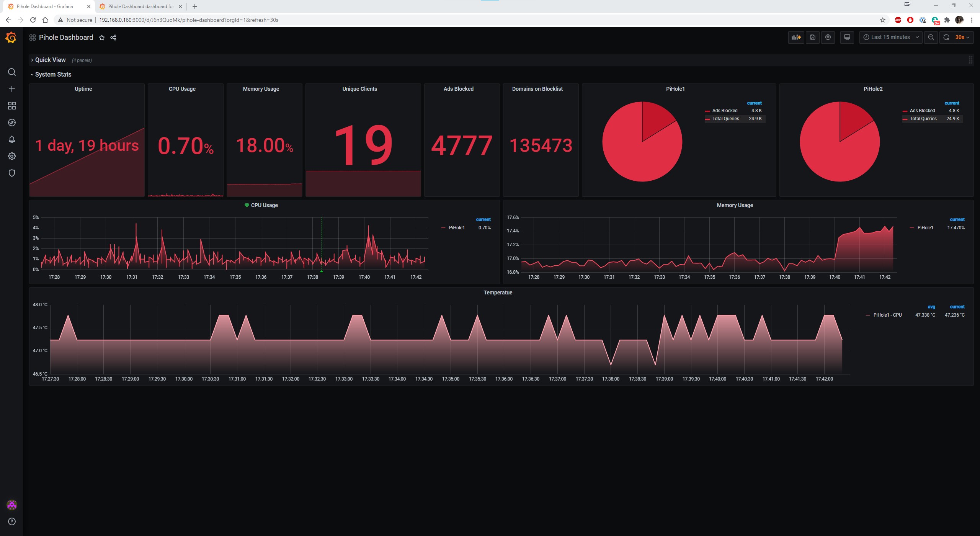Image resolution: width=980 pixels, height=536 pixels.
Task: Switch to second Pihole Dashboard browser tab
Action: (140, 7)
